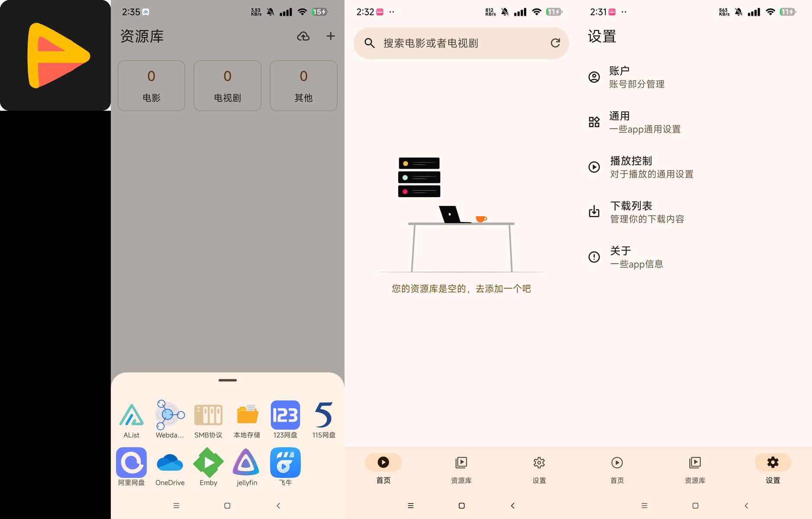
Task: Tap Android back arrow on settings screen
Action: (x=746, y=506)
